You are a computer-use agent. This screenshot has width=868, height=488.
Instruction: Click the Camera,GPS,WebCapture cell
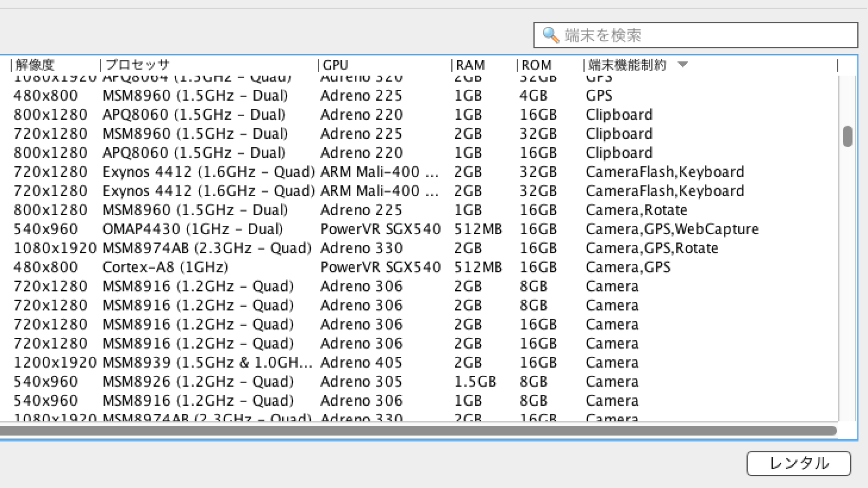click(x=672, y=229)
